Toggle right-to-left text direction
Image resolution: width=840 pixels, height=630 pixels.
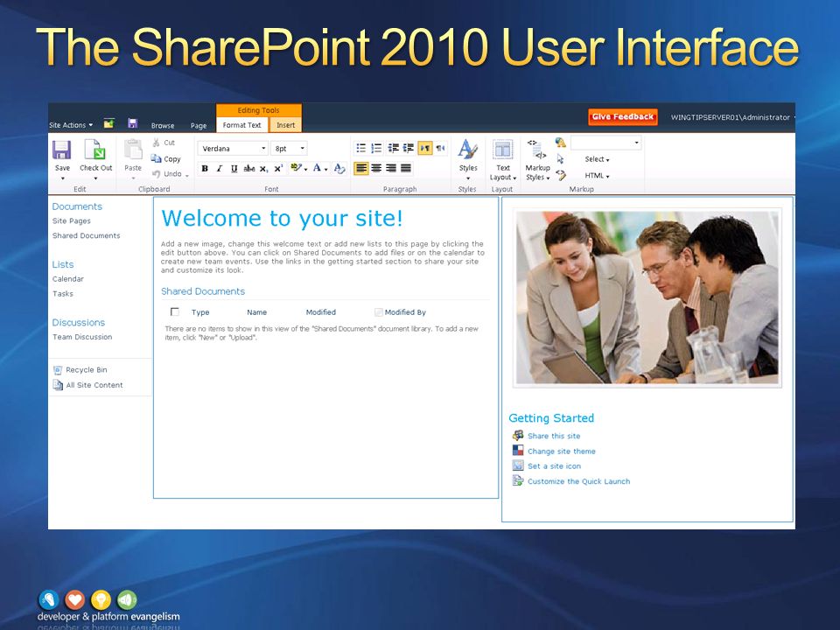point(440,148)
